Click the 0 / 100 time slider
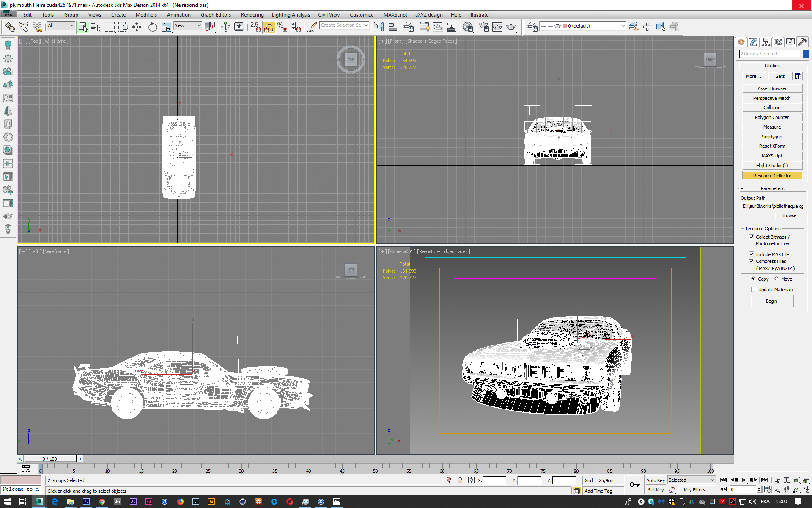Screen dimensions: 812x508 50,459
